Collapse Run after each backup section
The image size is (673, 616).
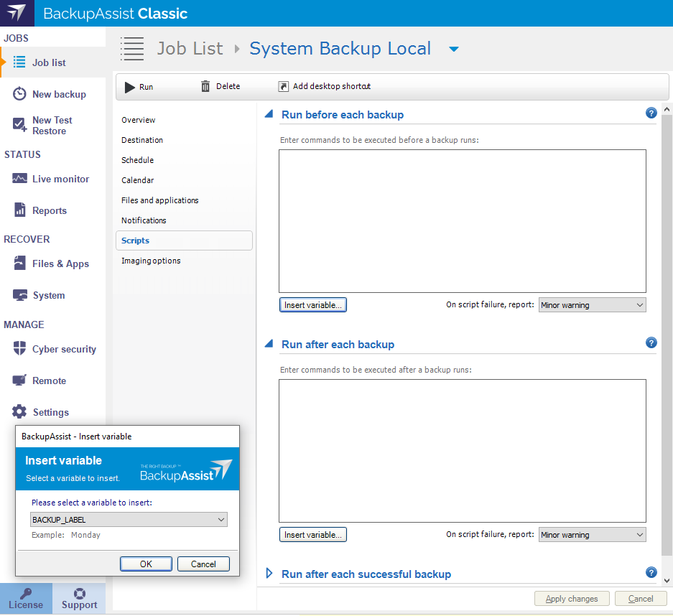click(269, 345)
